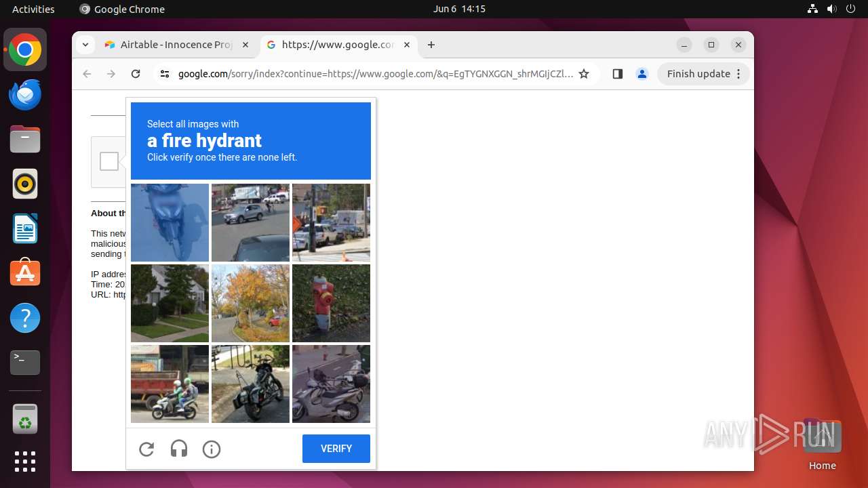Open the Google Chrome app menu in top bar
This screenshot has height=488, width=868.
tap(122, 9)
